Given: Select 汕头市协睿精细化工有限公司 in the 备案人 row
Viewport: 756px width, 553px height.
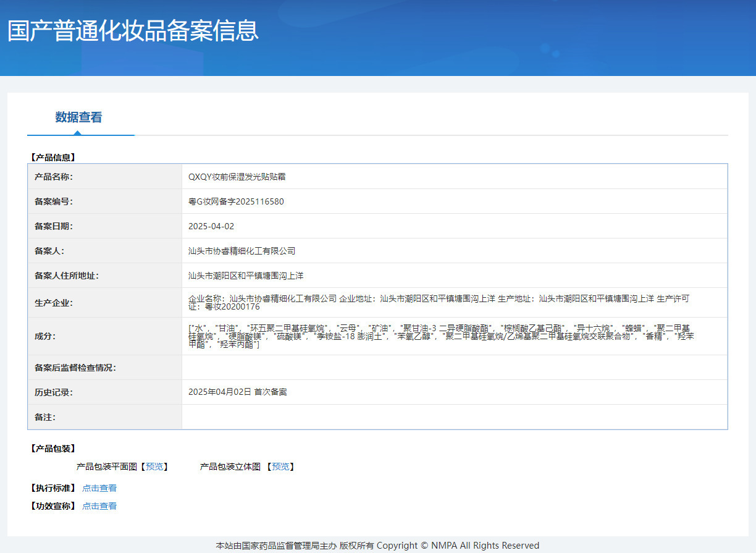Looking at the screenshot, I should (x=242, y=251).
